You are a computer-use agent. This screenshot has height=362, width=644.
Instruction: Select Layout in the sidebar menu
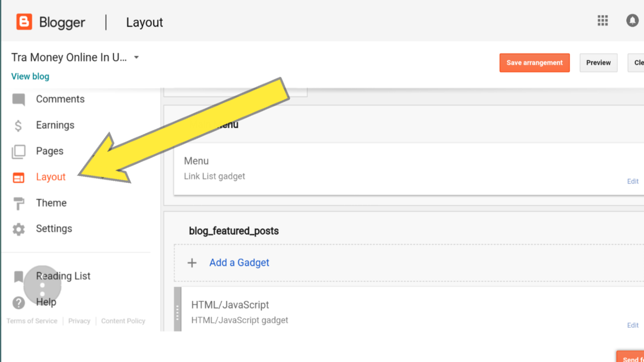click(51, 177)
